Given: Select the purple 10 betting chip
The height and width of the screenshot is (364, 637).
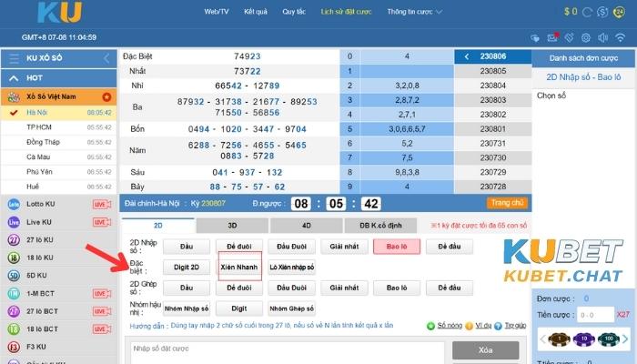Looking at the screenshot, I should 584,339.
